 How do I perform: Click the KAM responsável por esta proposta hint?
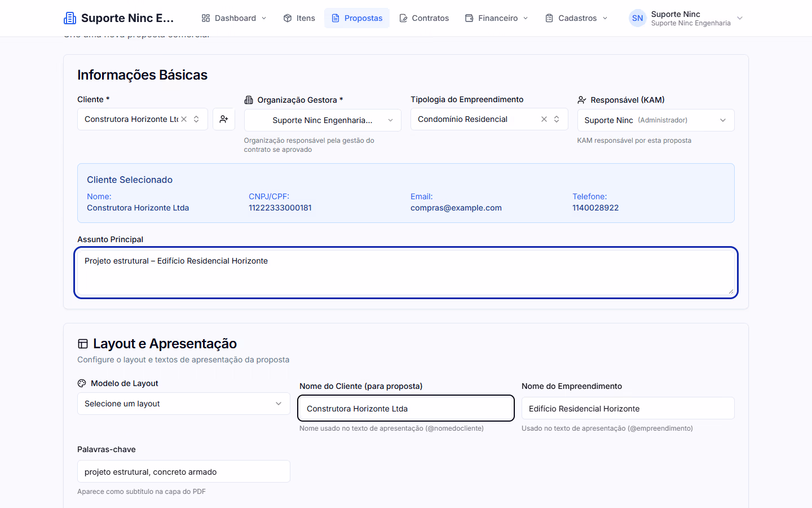(x=634, y=141)
